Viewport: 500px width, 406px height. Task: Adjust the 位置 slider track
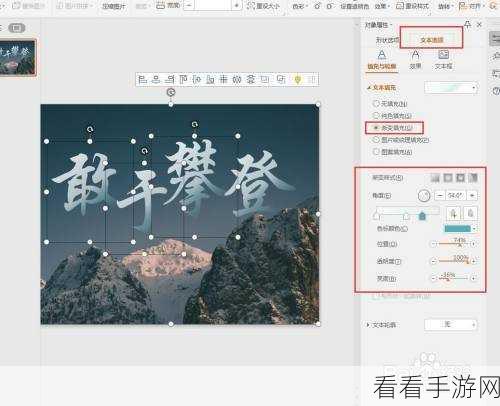(453, 244)
